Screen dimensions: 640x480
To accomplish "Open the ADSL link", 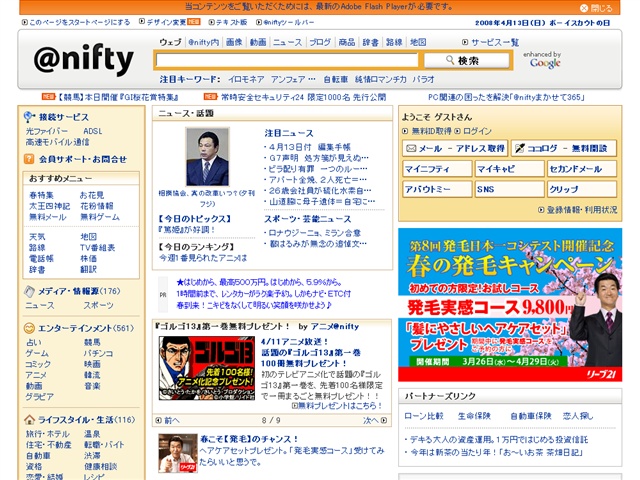I will 93,131.
